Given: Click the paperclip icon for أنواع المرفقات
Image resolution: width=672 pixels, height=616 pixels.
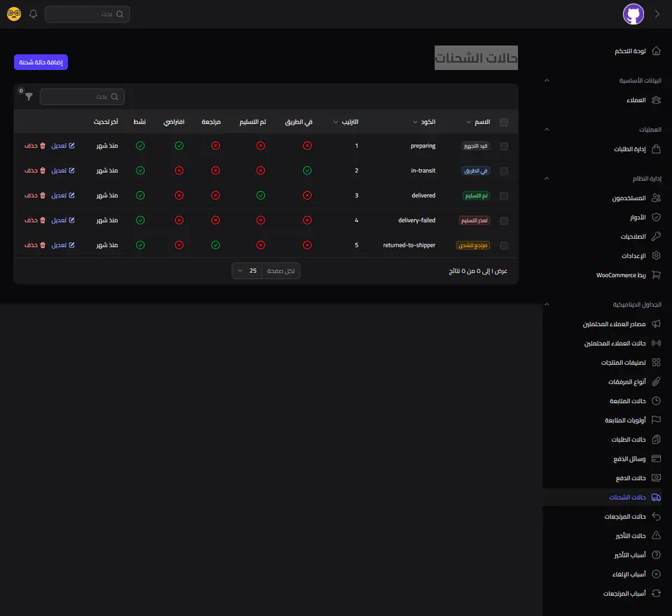Looking at the screenshot, I should tap(656, 381).
